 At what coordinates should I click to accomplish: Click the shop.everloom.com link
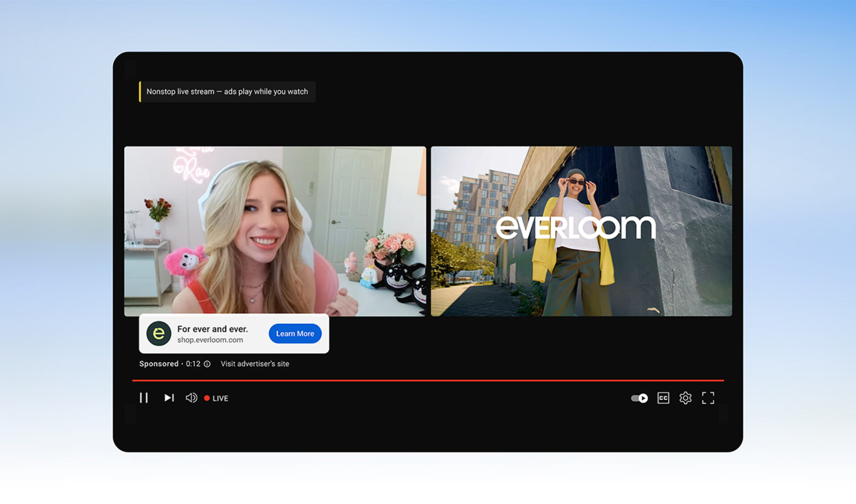(x=210, y=340)
